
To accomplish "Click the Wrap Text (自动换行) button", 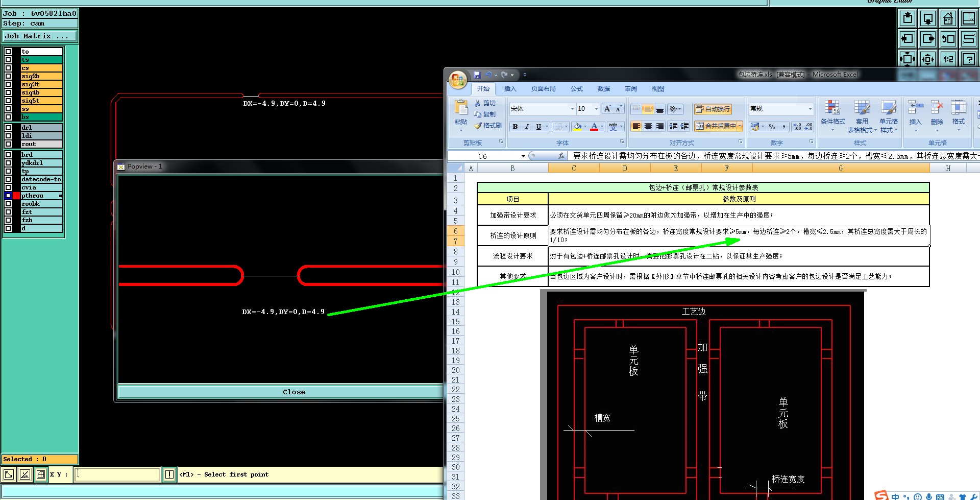I will [713, 109].
